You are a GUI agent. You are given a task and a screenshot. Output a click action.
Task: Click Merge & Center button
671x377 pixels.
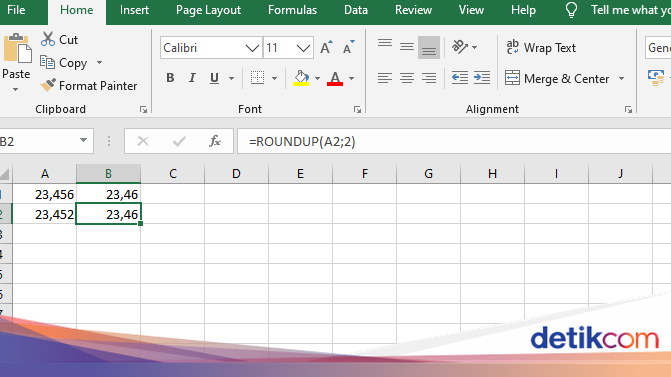(x=557, y=79)
